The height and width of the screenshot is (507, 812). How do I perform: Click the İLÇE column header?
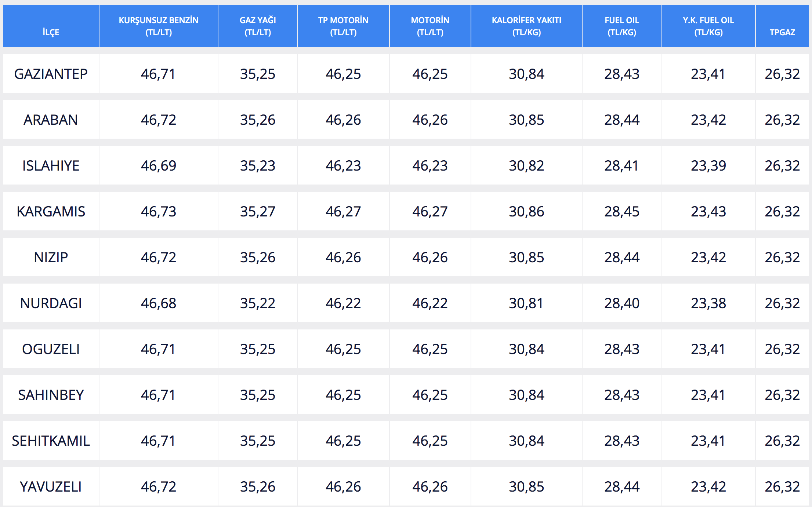(51, 32)
